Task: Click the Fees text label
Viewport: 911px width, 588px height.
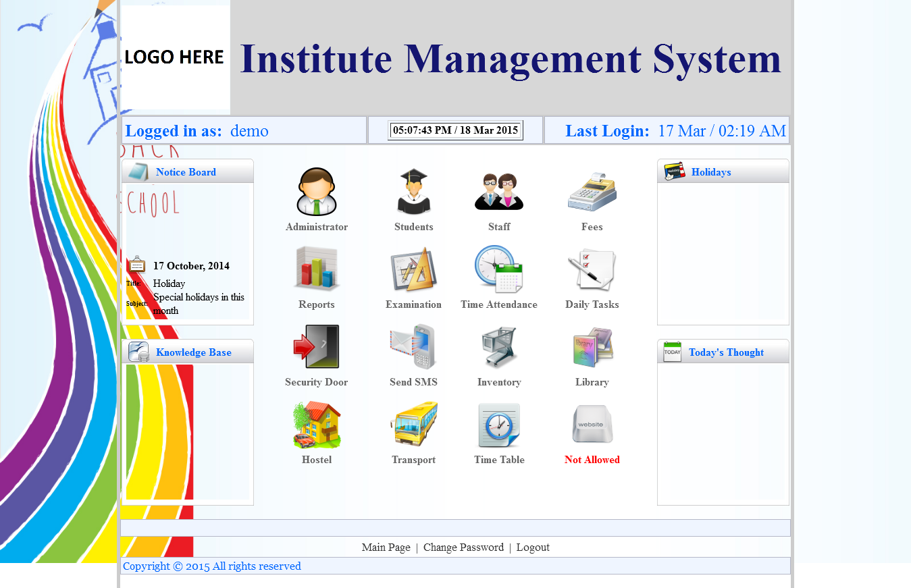Action: (x=592, y=227)
